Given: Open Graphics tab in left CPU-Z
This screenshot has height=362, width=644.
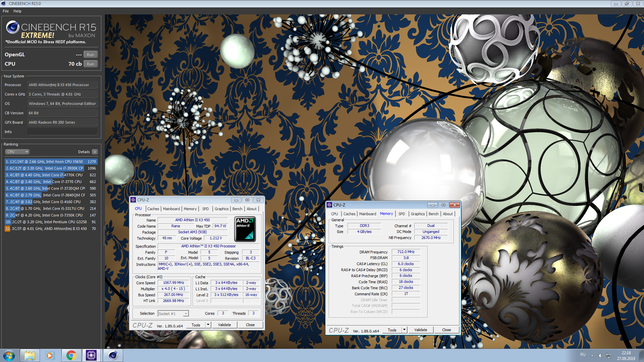Looking at the screenshot, I should (222, 209).
